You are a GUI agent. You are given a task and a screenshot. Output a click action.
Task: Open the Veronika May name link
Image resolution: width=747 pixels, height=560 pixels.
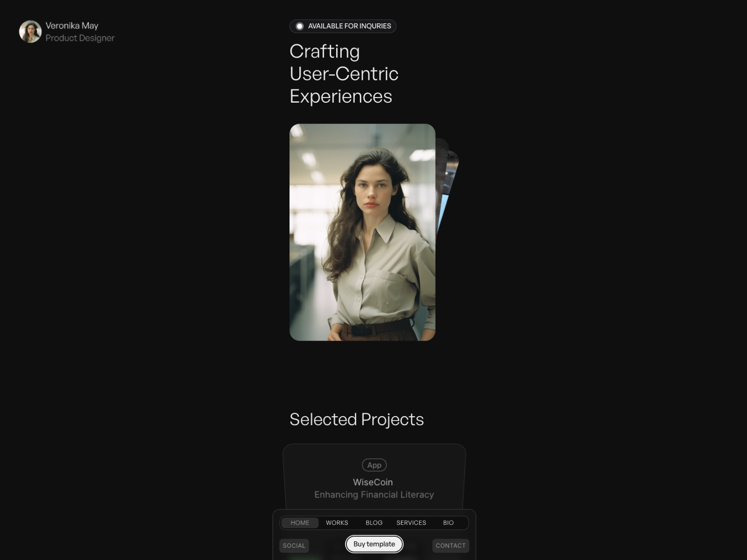coord(72,26)
